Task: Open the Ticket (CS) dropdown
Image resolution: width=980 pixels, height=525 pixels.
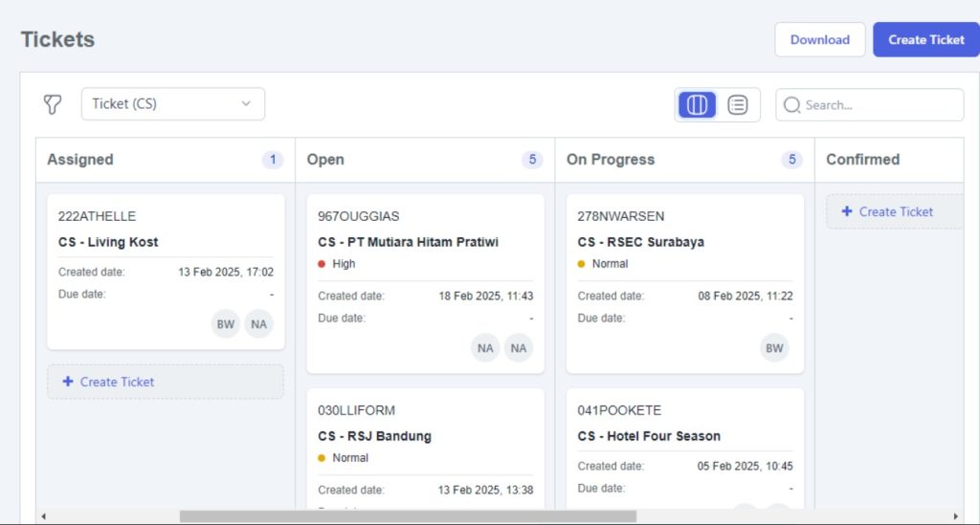Action: click(173, 104)
